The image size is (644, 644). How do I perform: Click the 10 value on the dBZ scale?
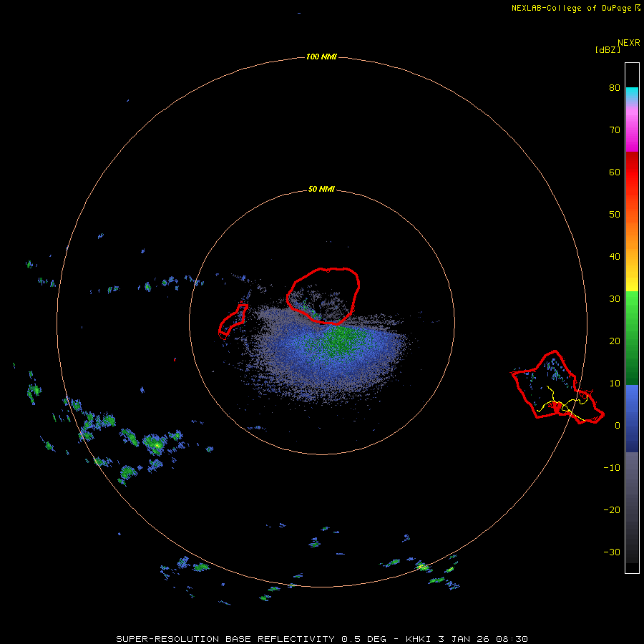coord(615,384)
